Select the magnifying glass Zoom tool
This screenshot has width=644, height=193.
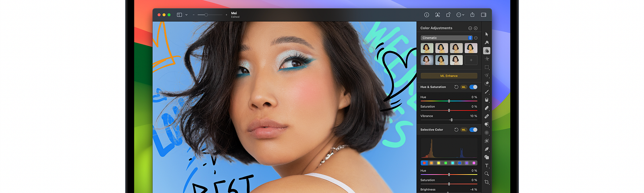click(x=487, y=174)
